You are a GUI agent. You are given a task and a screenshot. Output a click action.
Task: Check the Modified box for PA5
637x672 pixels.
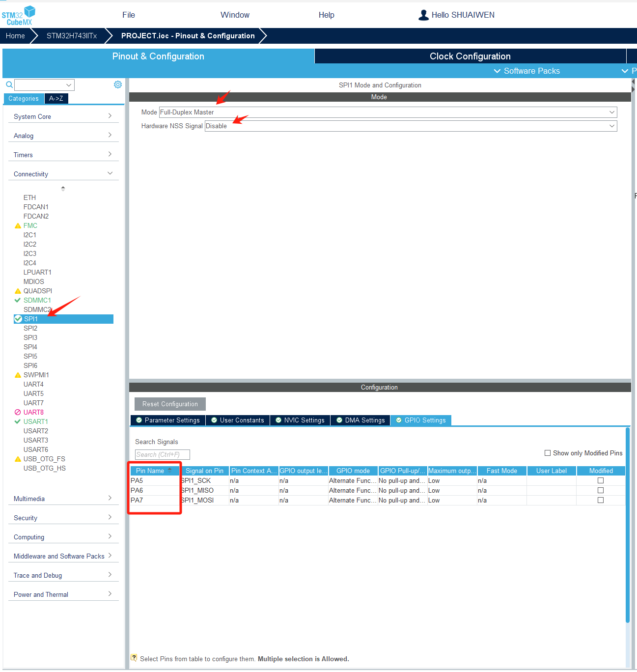601,480
